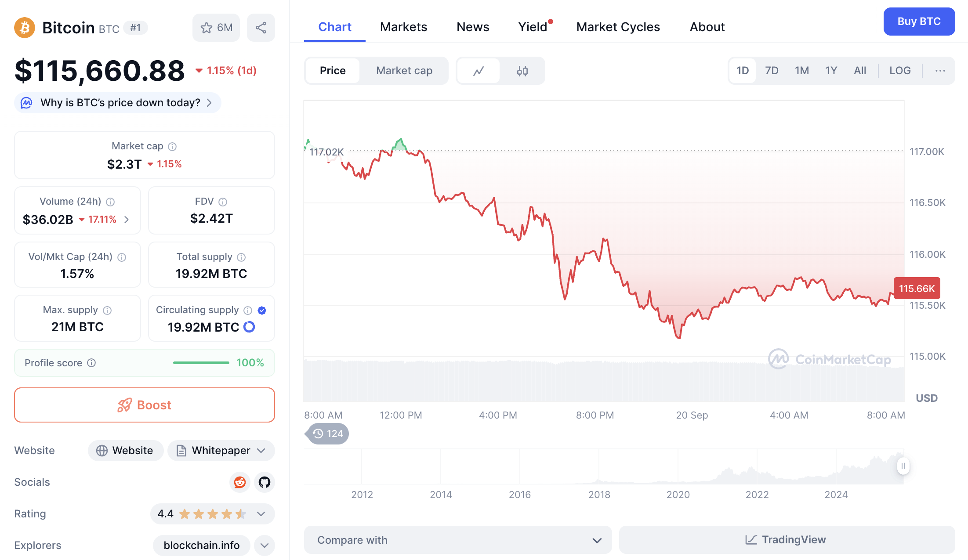Image resolution: width=968 pixels, height=560 pixels.
Task: Click the 1.57% Vol/Mkt Cap value
Action: pos(77,274)
